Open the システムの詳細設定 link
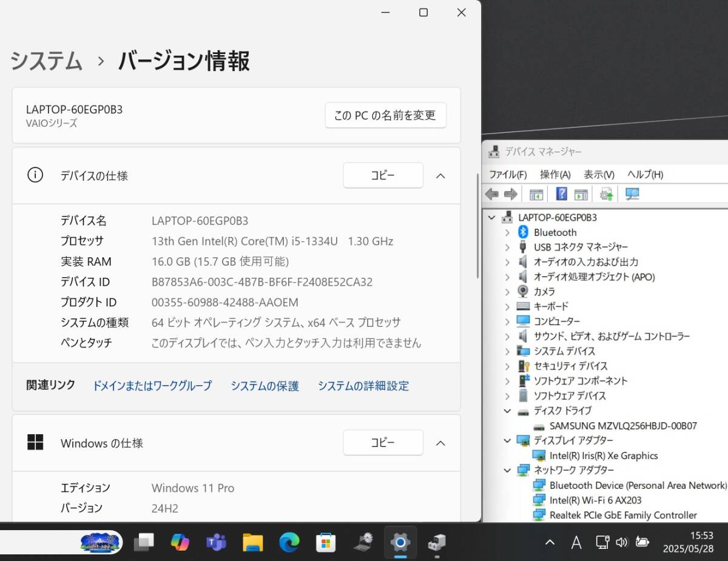 [363, 386]
